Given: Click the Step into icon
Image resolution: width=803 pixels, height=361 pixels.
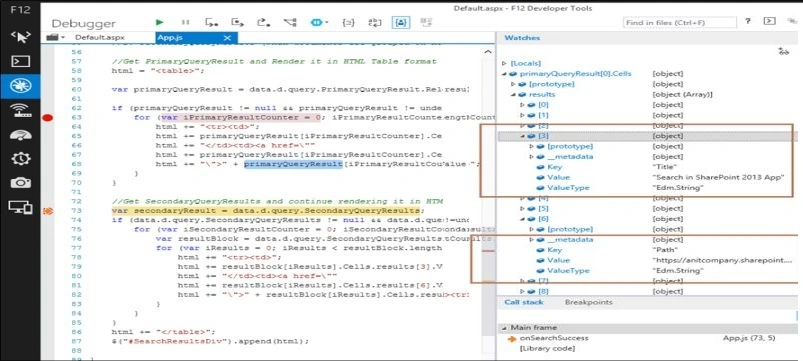Looking at the screenshot, I should (x=211, y=22).
